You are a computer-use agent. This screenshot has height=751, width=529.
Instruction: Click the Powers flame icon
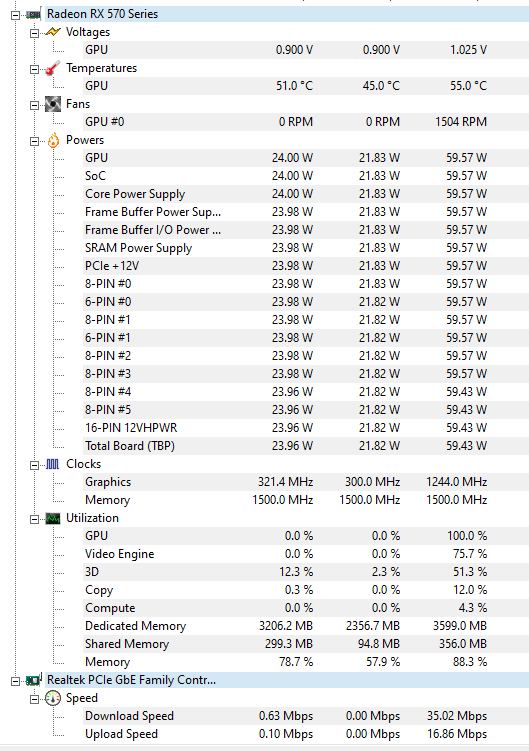(x=53, y=140)
